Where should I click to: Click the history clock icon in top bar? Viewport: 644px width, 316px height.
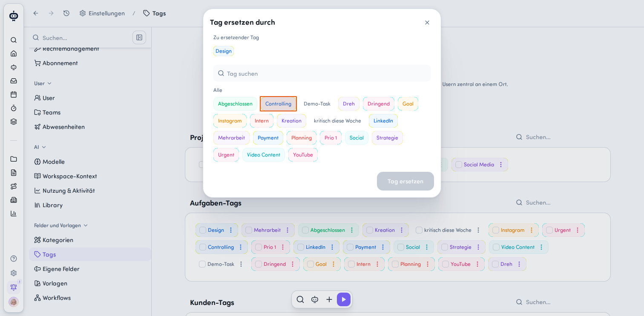click(66, 13)
